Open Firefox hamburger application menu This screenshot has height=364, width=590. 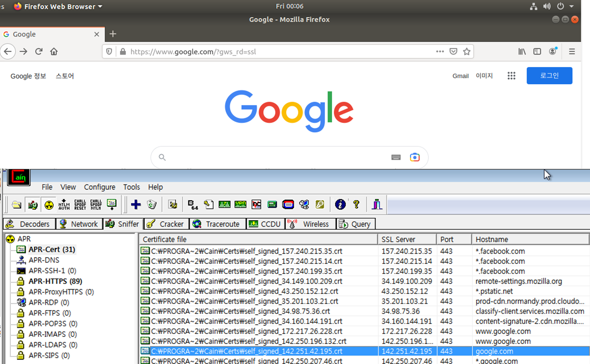coord(572,52)
